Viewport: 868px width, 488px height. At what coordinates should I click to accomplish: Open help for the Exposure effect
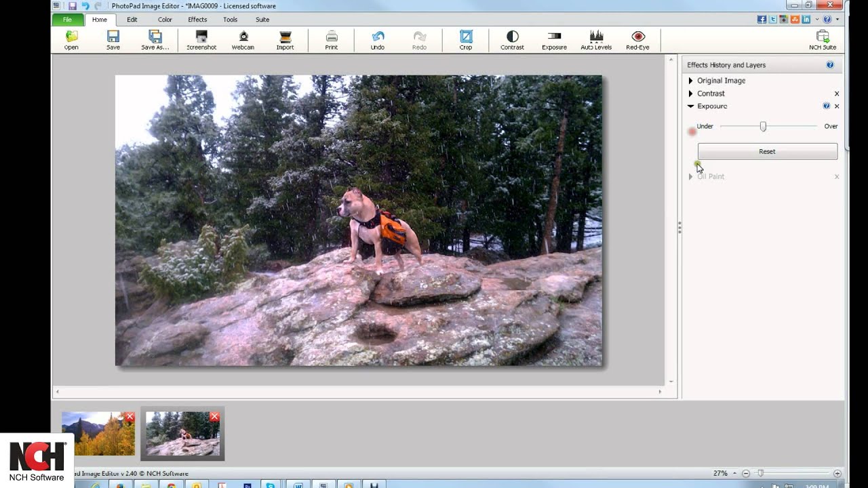click(826, 106)
